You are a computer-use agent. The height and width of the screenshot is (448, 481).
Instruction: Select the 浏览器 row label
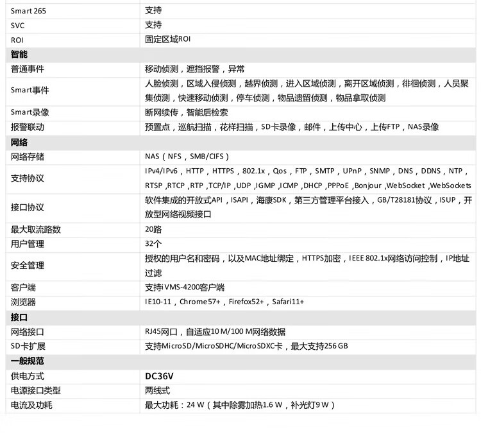pyautogui.click(x=23, y=302)
